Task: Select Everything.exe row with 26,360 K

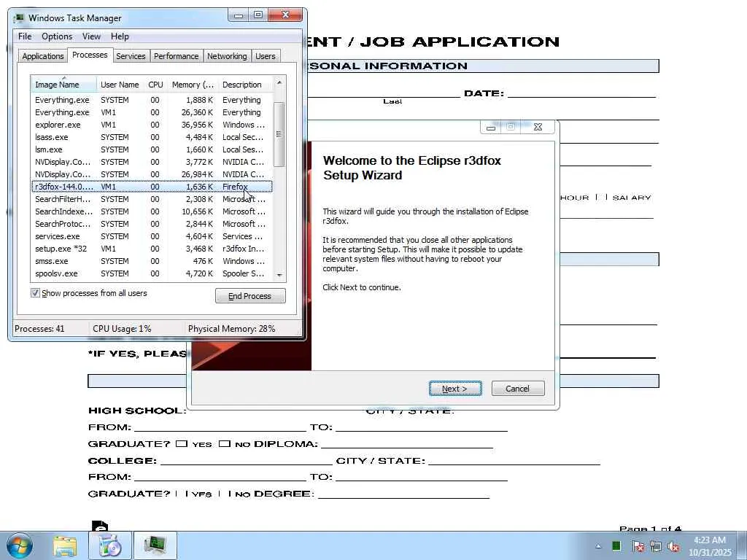Action: click(x=152, y=112)
